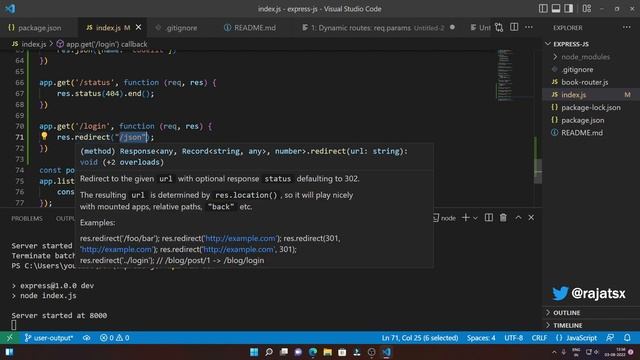Viewport: 640px width, 360px height.
Task: Open Microsoft Edge from taskbar
Action: tap(313, 352)
